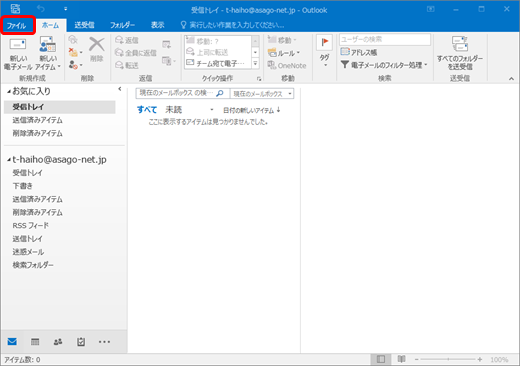520x366 pixels.
Task: Open 電子メールのフィルター処理 dropdown
Action: click(384, 65)
